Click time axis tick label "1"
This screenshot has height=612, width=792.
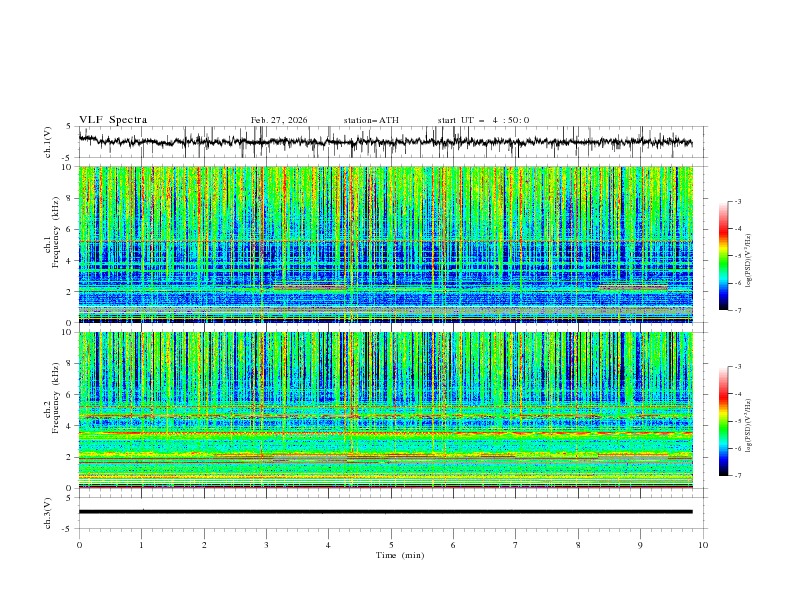(x=141, y=545)
